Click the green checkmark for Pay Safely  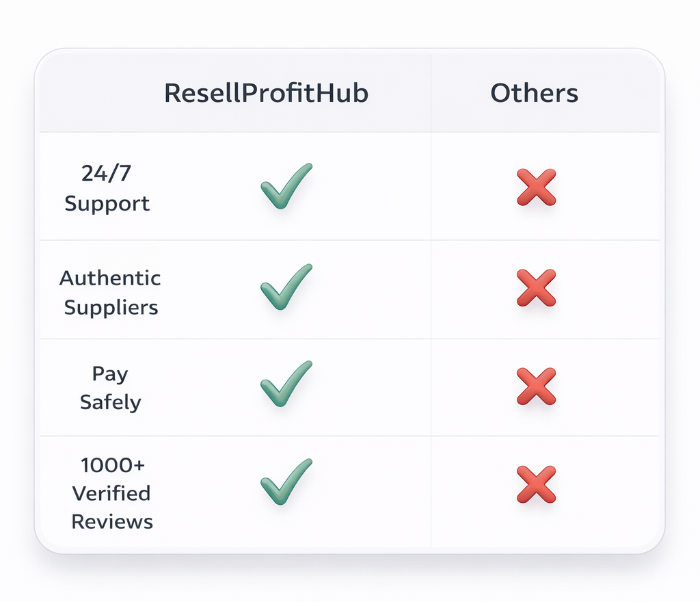click(x=285, y=384)
